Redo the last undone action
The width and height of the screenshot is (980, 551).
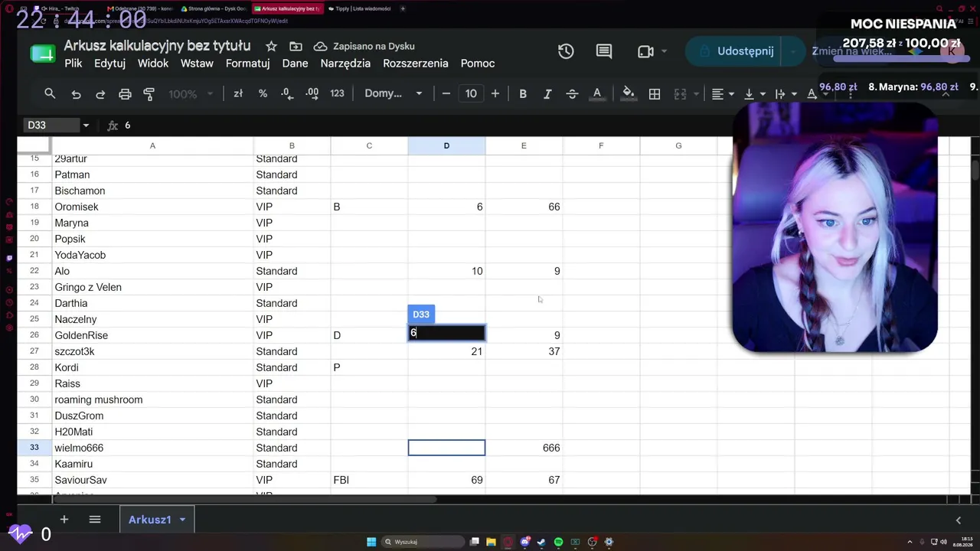click(x=100, y=93)
